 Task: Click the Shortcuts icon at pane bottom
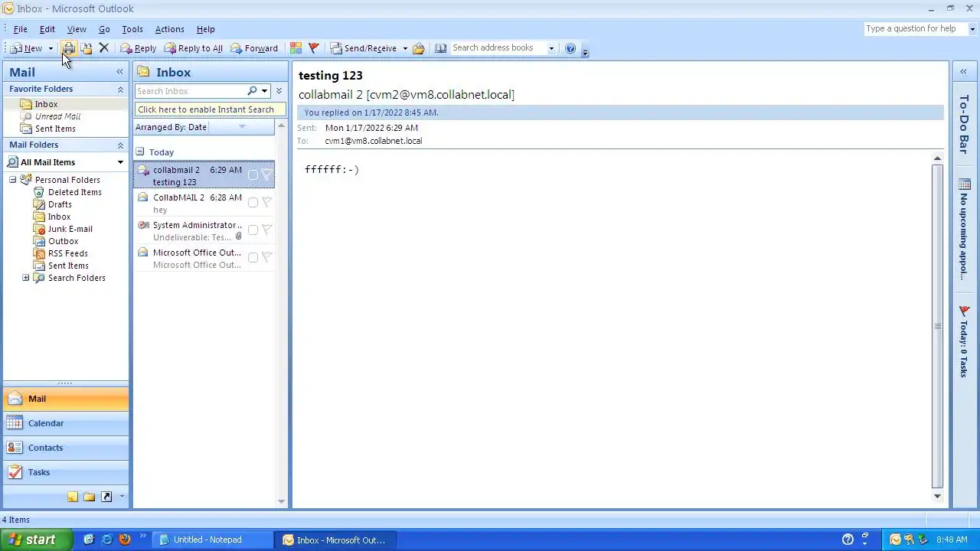[x=106, y=497]
